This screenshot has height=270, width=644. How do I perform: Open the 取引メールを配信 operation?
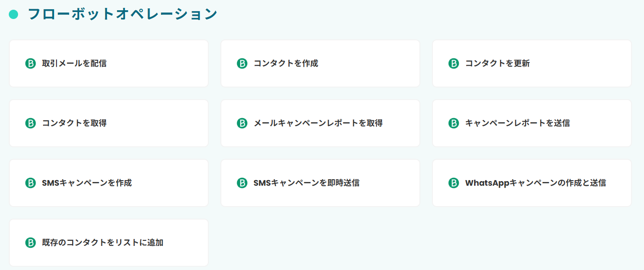click(74, 63)
